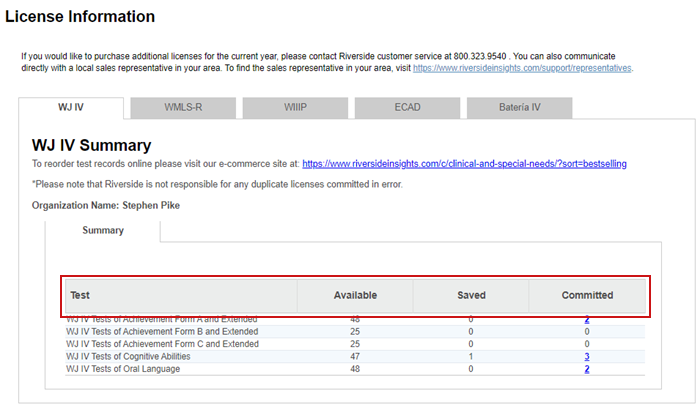Open committed count for Achievement Form A
700x410 pixels.
click(587, 320)
